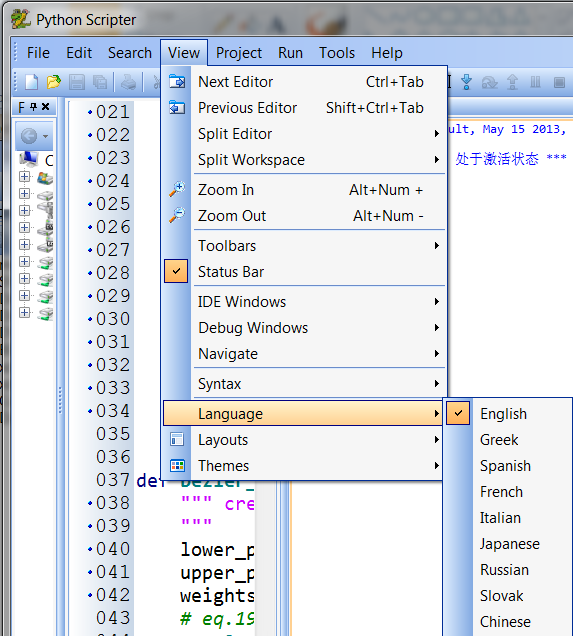Click the Back arrow in File Explorer
This screenshot has width=573, height=636.
(29, 136)
